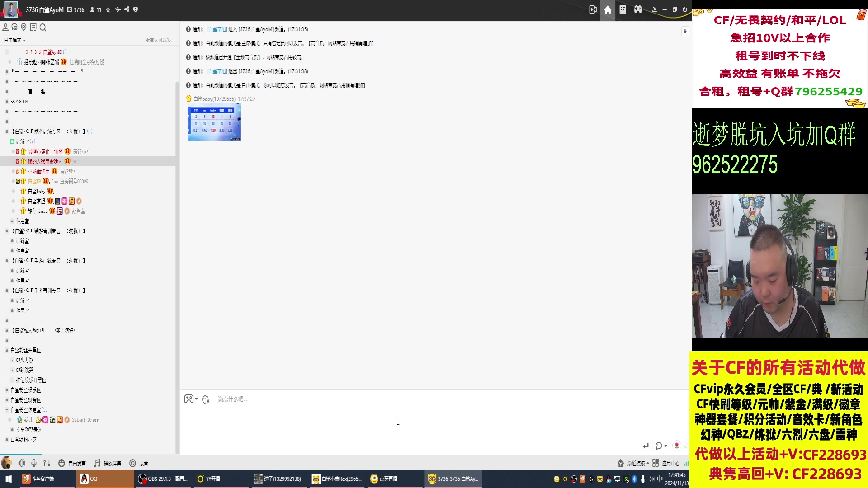Select user 花儿 in 白鲨粉丝休息室
Screen dimensions: 868x488
click(28, 420)
